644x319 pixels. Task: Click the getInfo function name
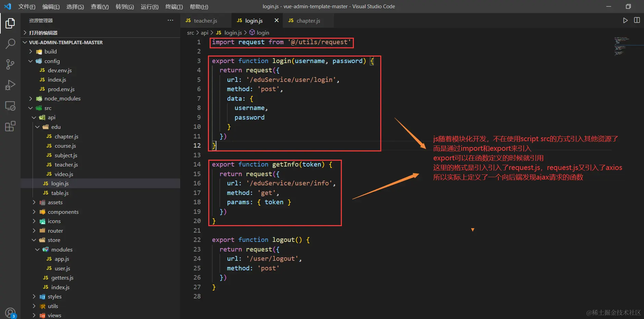[x=285, y=164]
